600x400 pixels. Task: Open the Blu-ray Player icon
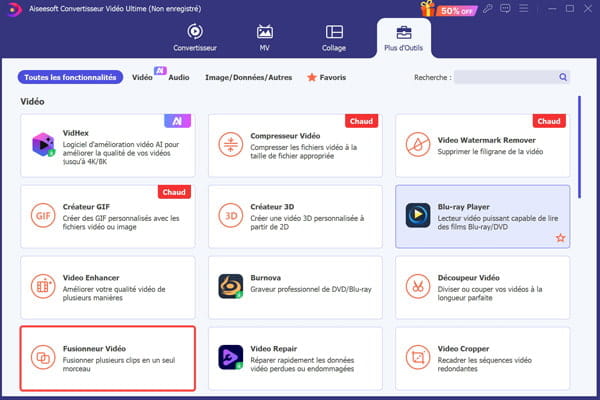coord(418,215)
